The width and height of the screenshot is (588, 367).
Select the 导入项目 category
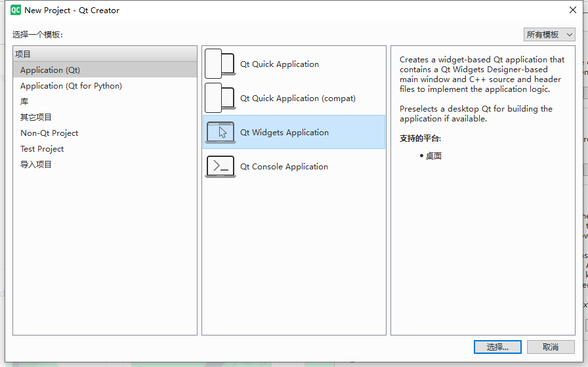pos(105,164)
